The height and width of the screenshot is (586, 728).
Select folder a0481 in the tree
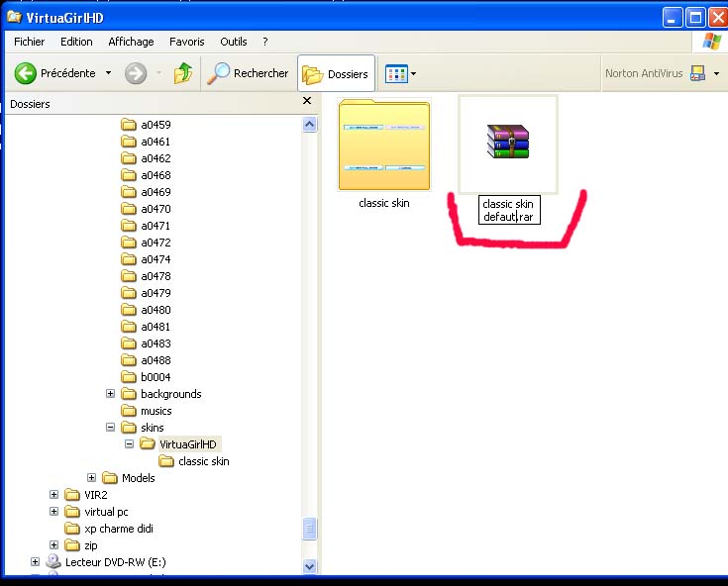[x=147, y=327]
